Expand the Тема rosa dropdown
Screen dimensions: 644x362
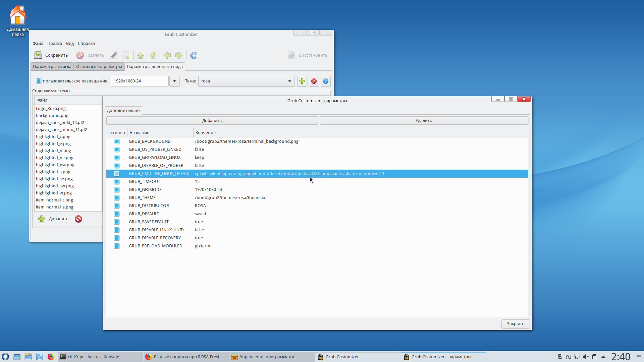(289, 81)
